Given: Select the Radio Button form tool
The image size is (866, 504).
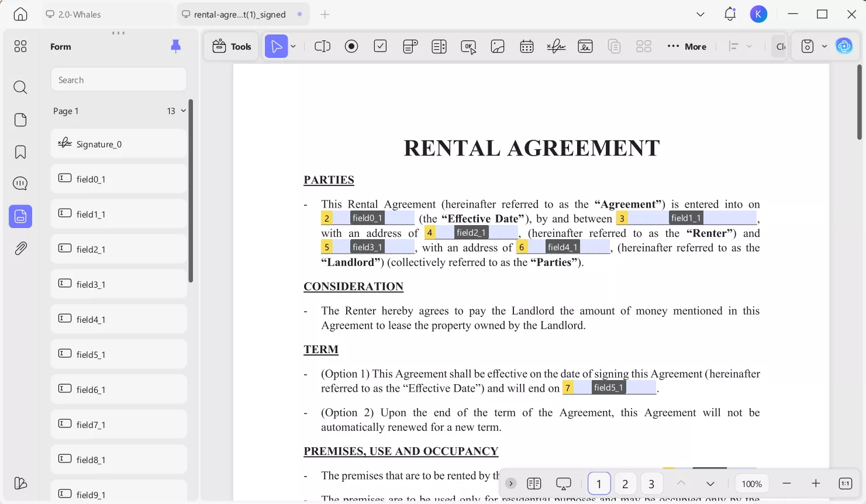Looking at the screenshot, I should 351,46.
